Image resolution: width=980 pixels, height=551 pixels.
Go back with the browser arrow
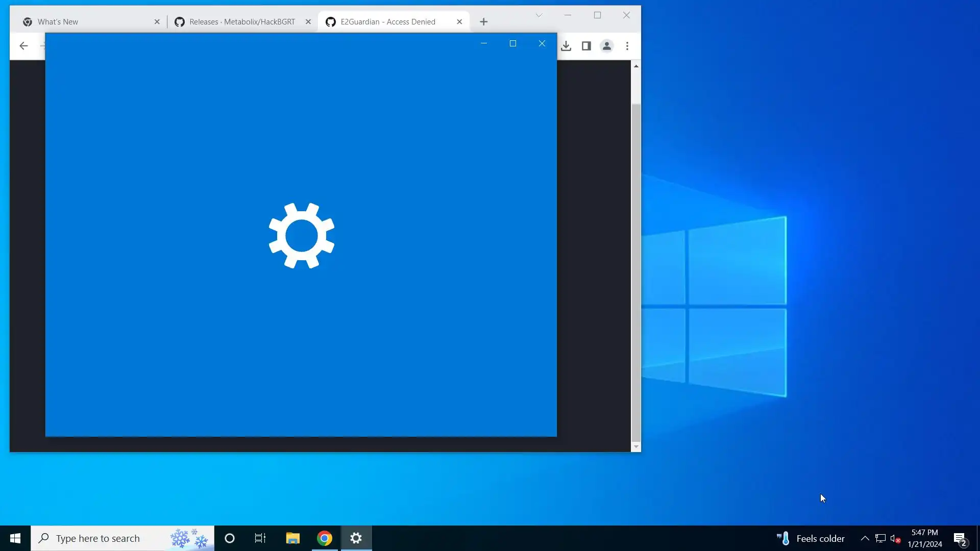pos(23,46)
